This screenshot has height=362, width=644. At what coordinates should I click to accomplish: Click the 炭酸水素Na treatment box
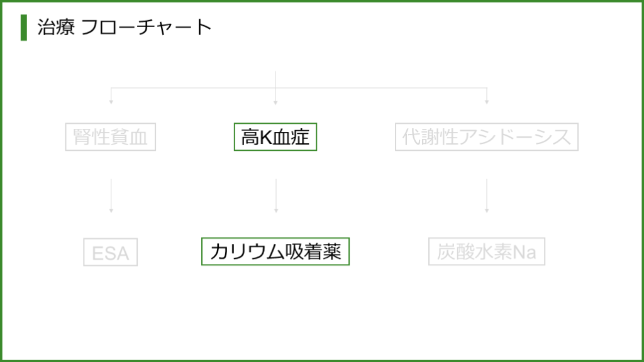pyautogui.click(x=486, y=251)
